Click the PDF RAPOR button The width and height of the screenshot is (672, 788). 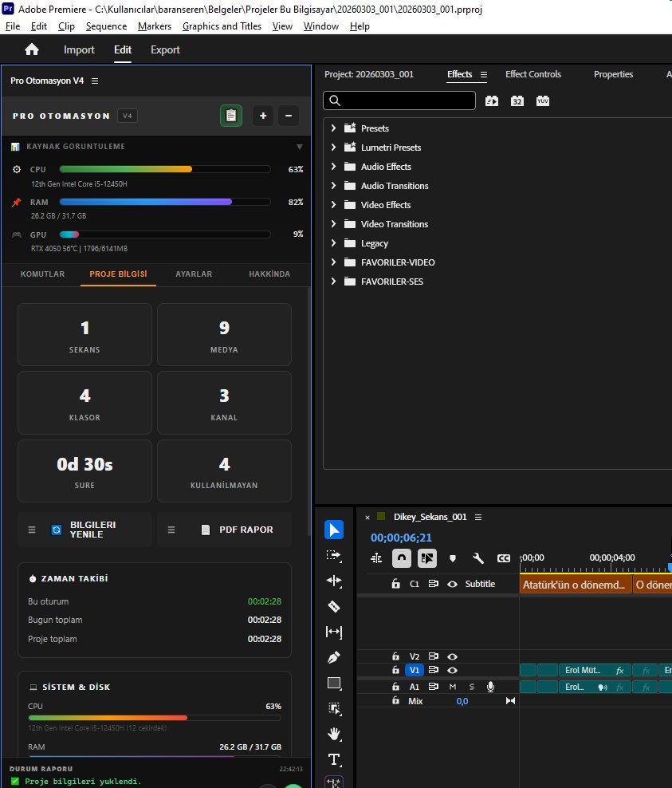[x=224, y=530]
